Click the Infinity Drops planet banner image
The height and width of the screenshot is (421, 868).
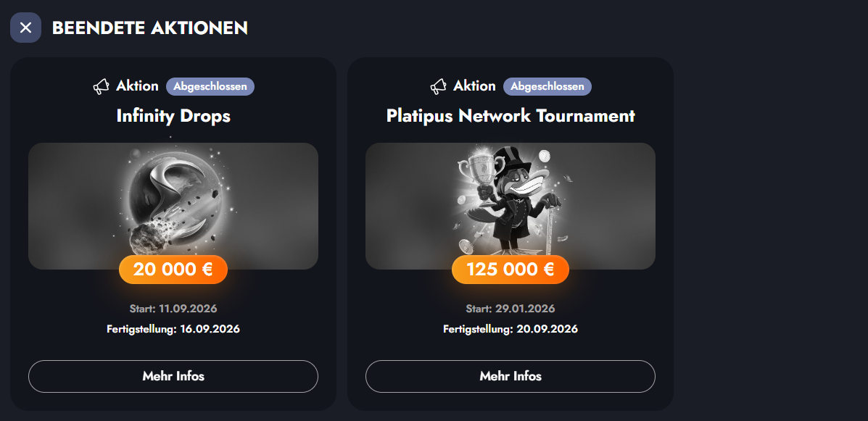pyautogui.click(x=173, y=206)
